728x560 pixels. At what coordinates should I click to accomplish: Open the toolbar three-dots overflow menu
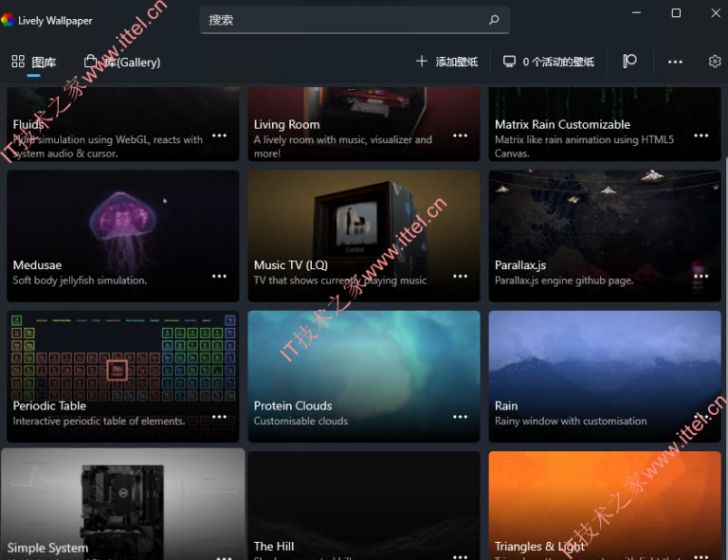pos(675,62)
